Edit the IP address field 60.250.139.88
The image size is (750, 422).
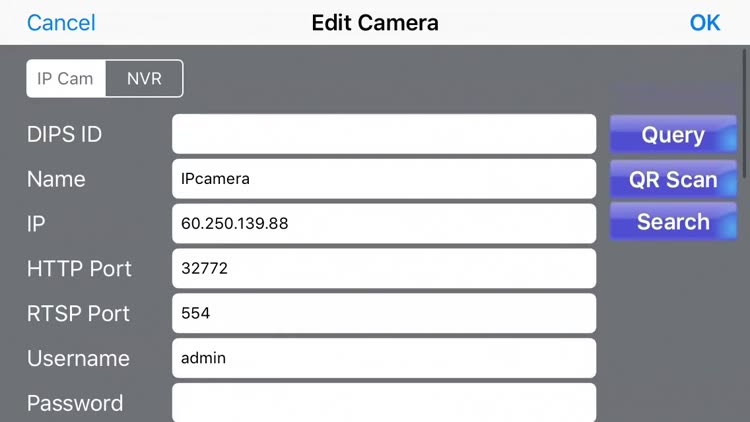tap(384, 224)
